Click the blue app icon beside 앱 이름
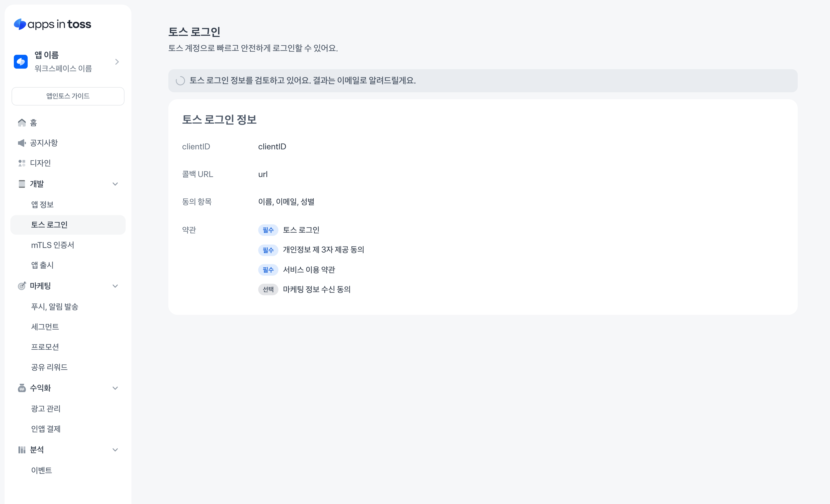The height and width of the screenshot is (504, 830). click(21, 62)
